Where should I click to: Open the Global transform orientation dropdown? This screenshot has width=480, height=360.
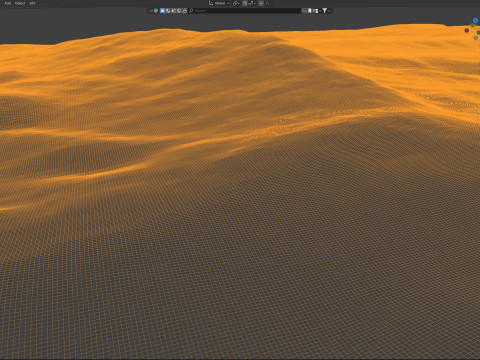219,3
